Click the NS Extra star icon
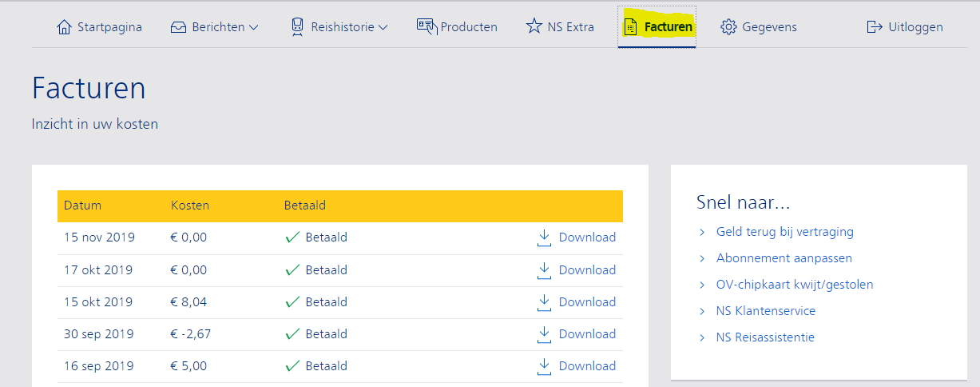The height and width of the screenshot is (387, 980). pyautogui.click(x=534, y=26)
